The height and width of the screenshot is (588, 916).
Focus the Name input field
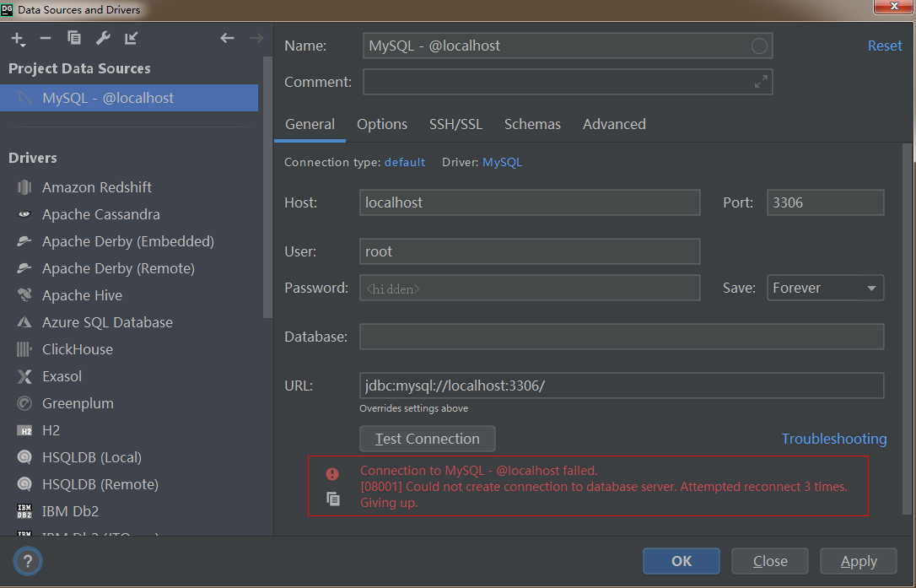(568, 46)
